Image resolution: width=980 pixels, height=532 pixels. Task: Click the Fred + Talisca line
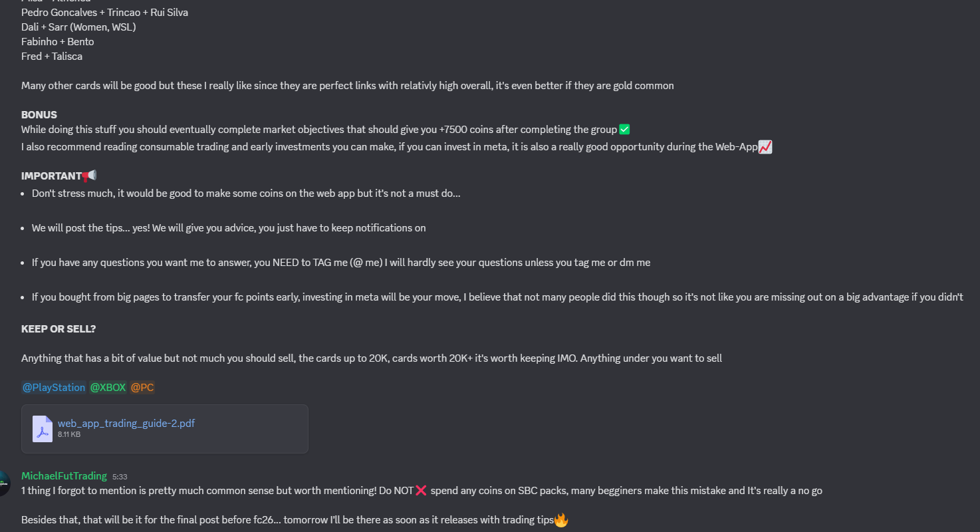[x=52, y=56]
